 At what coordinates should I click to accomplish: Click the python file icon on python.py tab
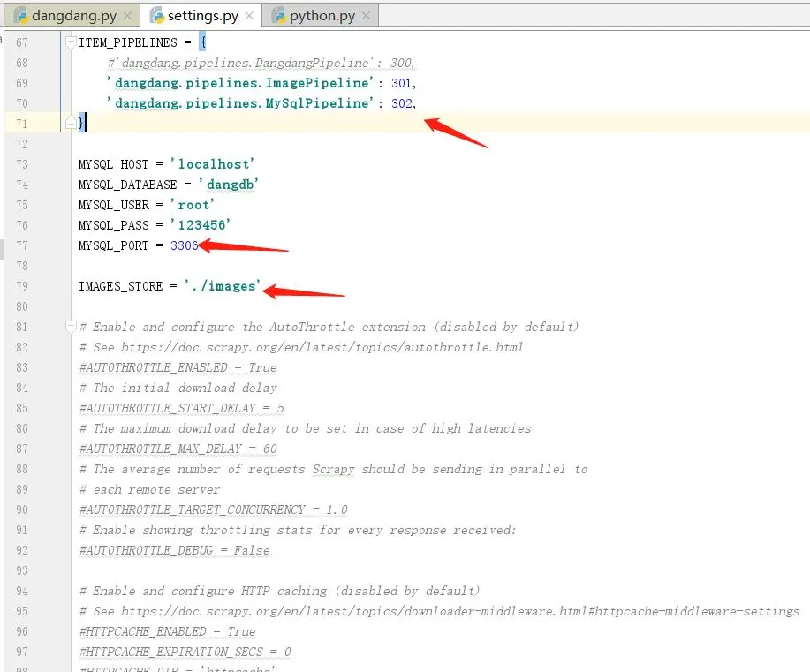(278, 16)
